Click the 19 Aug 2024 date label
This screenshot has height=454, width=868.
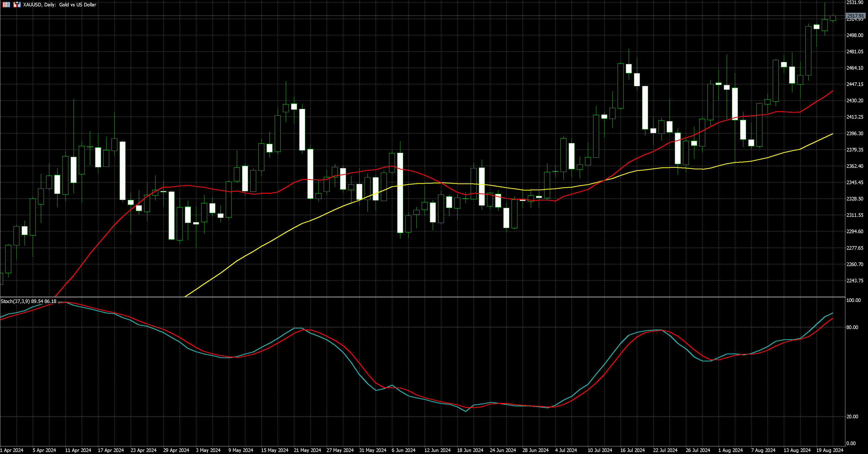[x=829, y=450]
